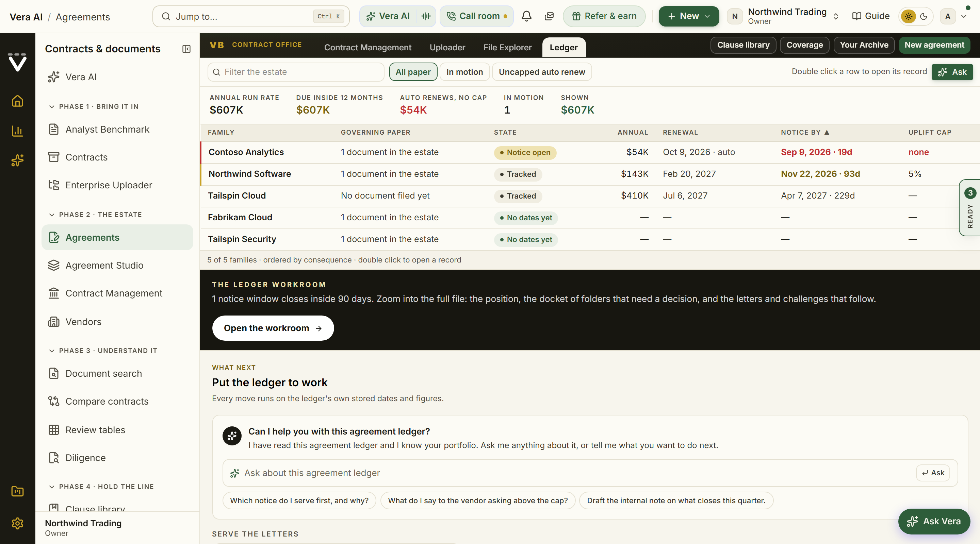The image size is (980, 544).
Task: Click New agreement button
Action: [934, 45]
